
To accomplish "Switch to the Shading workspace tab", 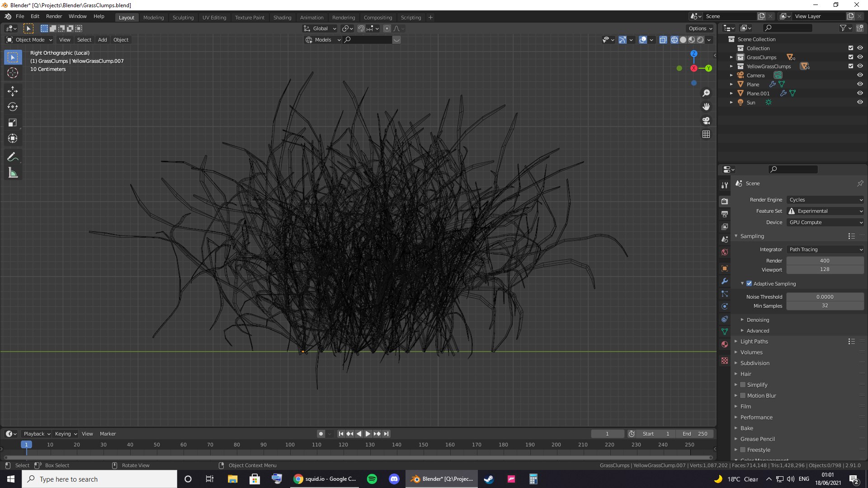I will tap(282, 18).
